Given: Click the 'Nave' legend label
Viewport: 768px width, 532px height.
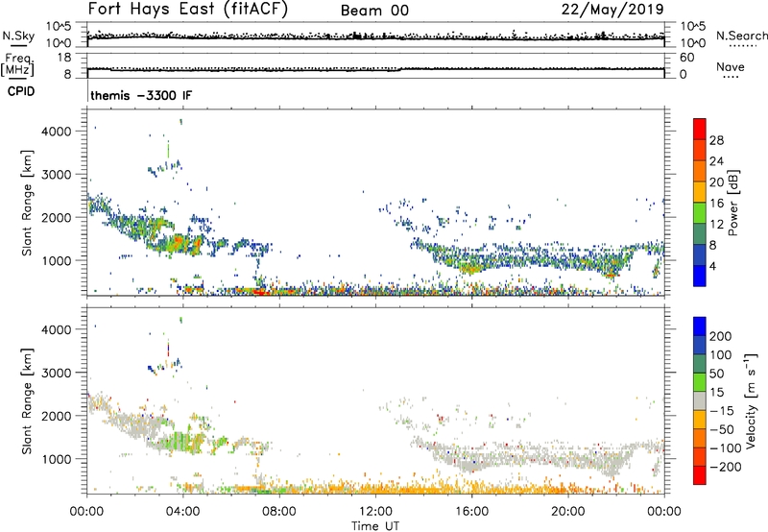Looking at the screenshot, I should pos(731,67).
